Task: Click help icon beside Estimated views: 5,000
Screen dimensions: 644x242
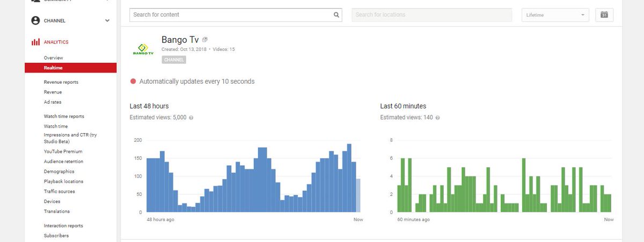Action: point(191,118)
